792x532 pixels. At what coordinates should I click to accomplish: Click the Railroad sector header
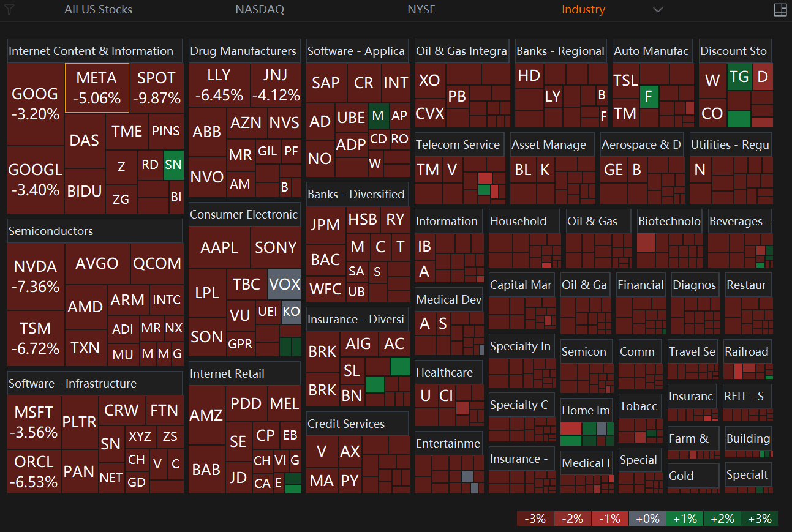[747, 352]
